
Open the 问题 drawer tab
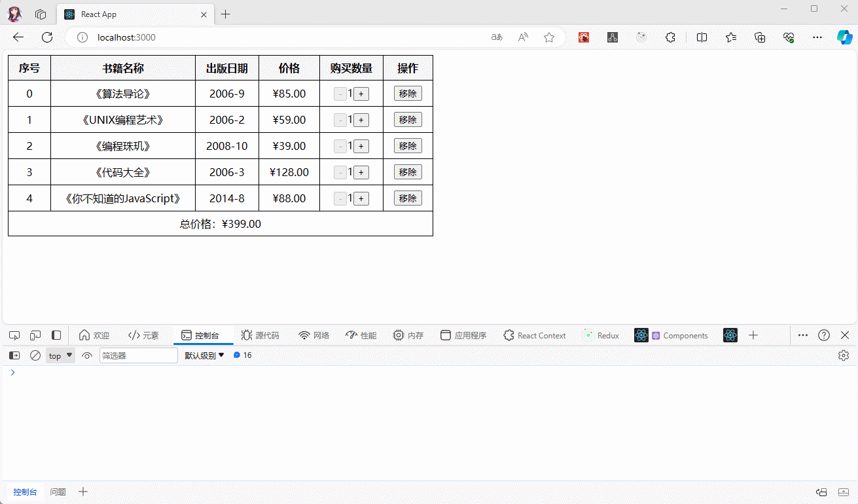pos(58,492)
